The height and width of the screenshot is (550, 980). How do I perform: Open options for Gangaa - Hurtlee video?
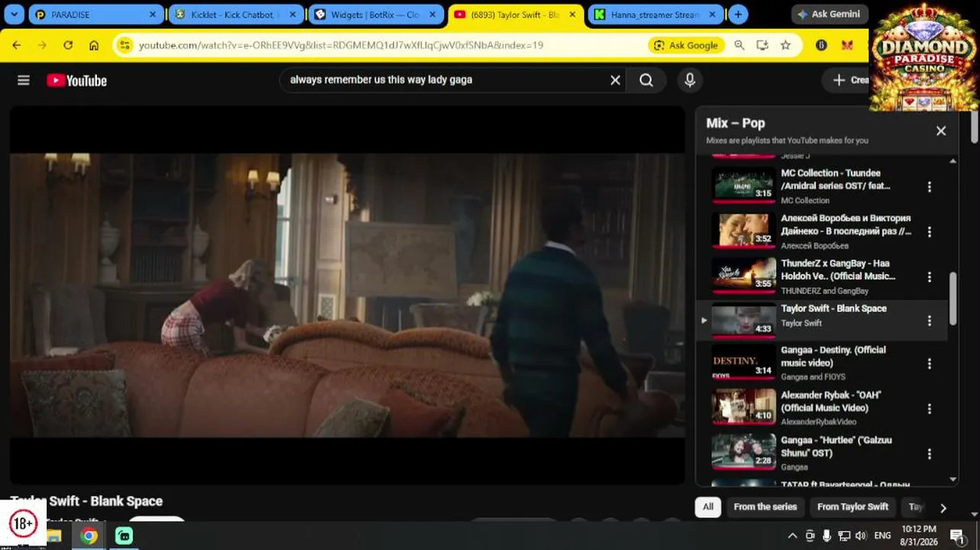tap(929, 454)
